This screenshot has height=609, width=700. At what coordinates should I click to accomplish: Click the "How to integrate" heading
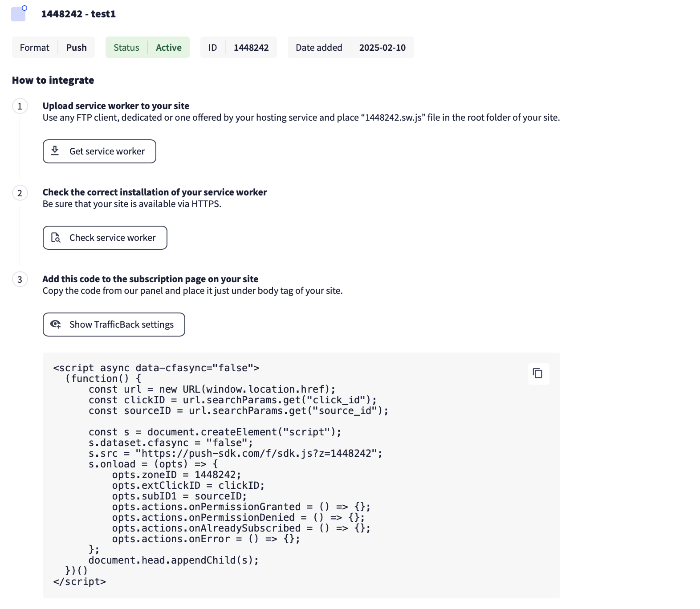[53, 80]
